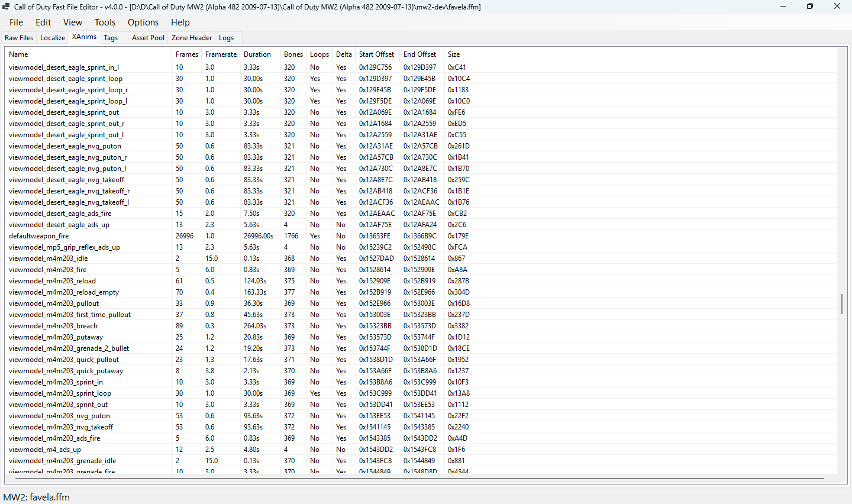Open the Tools menu
The height and width of the screenshot is (504, 852).
click(105, 22)
